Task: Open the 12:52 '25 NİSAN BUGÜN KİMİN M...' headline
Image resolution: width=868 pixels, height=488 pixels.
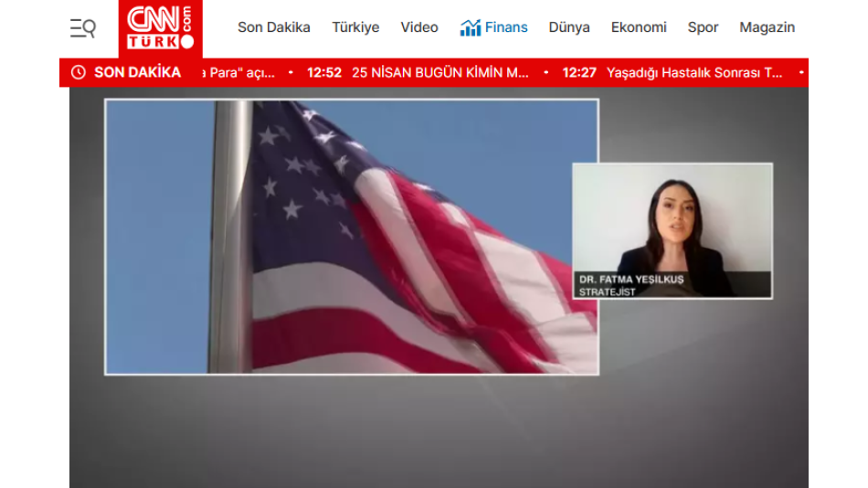Action: tap(418, 72)
